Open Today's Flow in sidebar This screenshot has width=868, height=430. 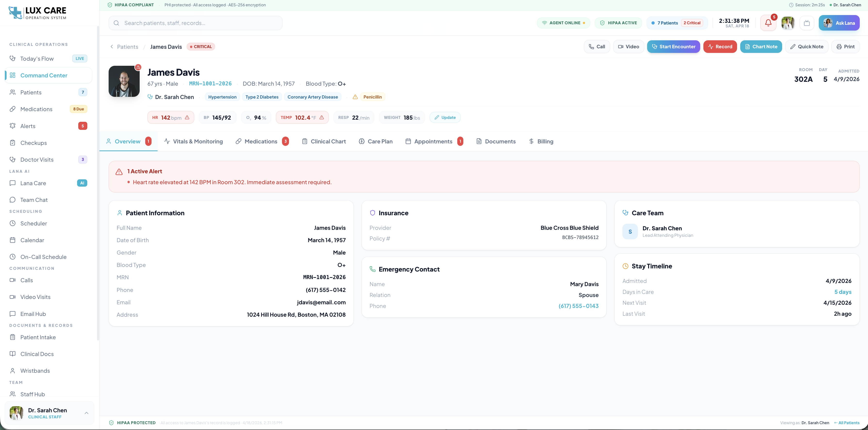coord(48,59)
